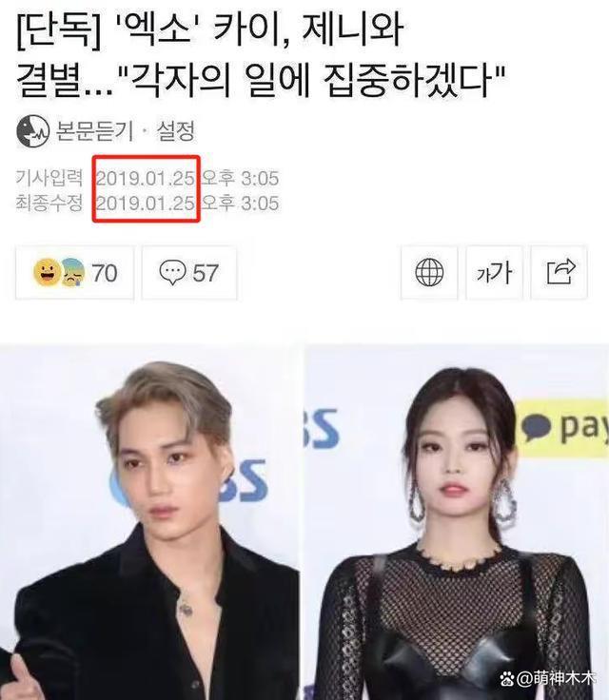
Task: Open the 설정 settings link
Action: coord(176,131)
